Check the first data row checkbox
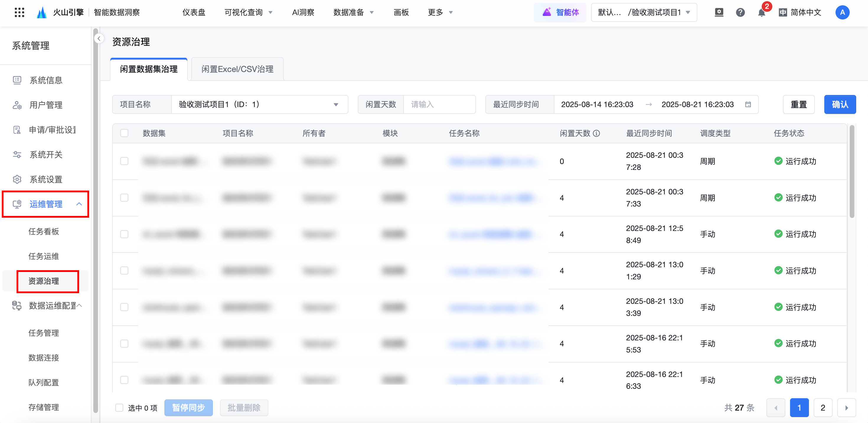This screenshot has width=868, height=423. tap(124, 161)
